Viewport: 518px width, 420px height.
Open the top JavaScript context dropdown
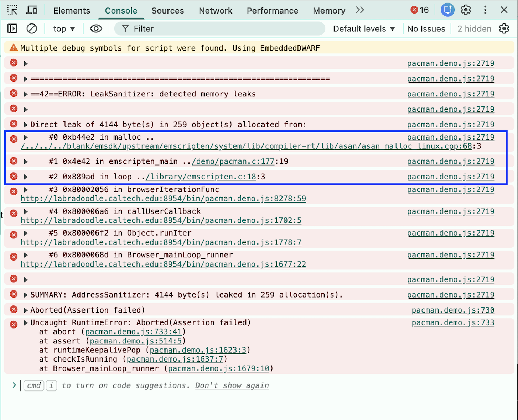64,29
